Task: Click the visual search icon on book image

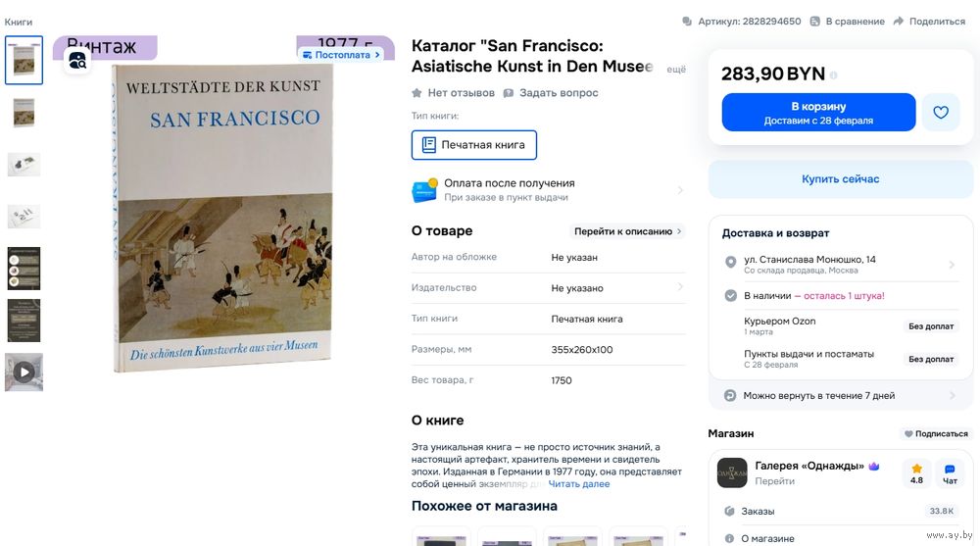Action: pyautogui.click(x=78, y=61)
